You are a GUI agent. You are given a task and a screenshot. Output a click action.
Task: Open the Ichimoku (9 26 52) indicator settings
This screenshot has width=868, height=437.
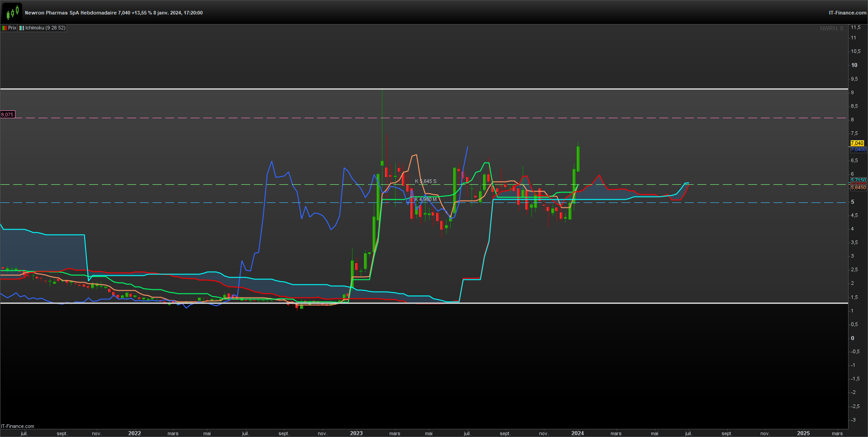click(45, 28)
